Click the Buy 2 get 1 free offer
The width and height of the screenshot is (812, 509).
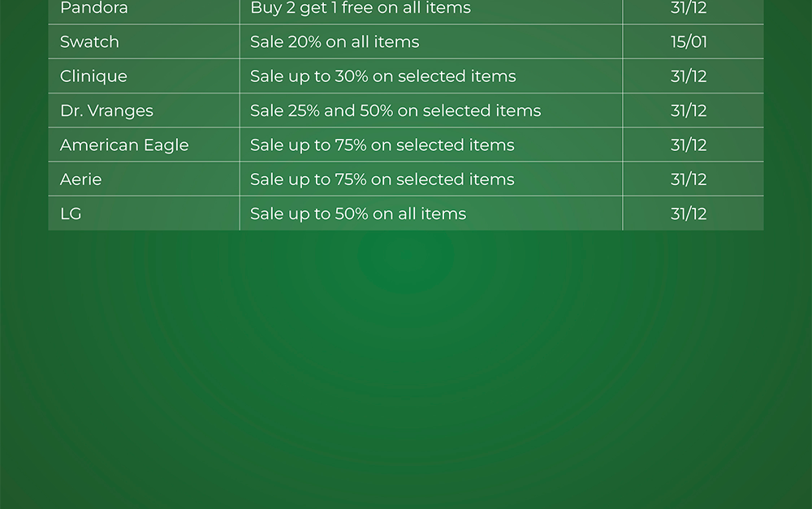361,9
